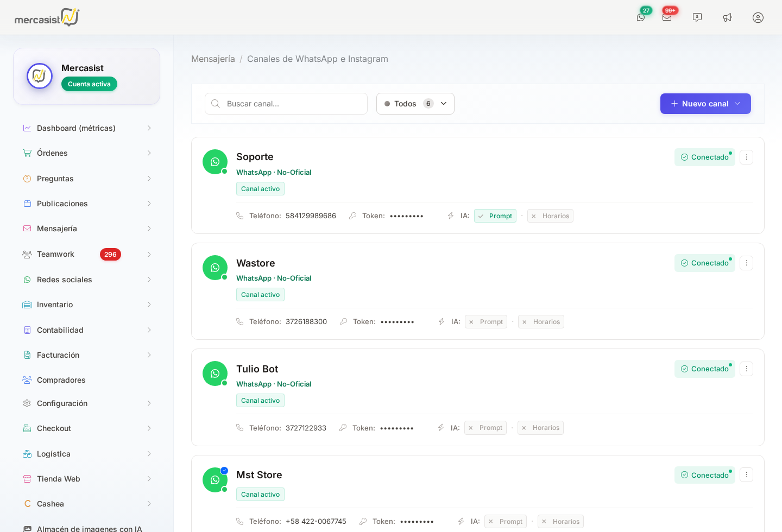Click the Conectado status button for Tulio Bot
Image resolution: width=782 pixels, height=532 pixels.
(x=705, y=369)
